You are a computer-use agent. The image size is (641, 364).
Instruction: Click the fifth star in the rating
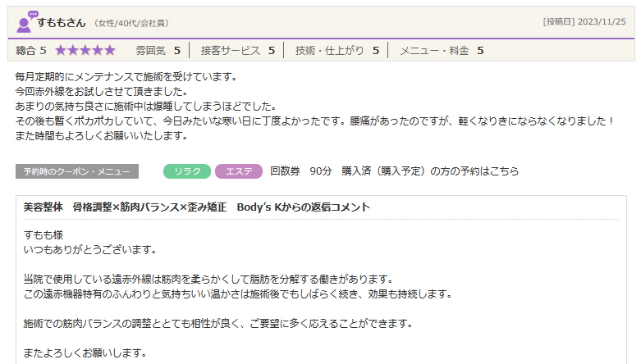(109, 51)
